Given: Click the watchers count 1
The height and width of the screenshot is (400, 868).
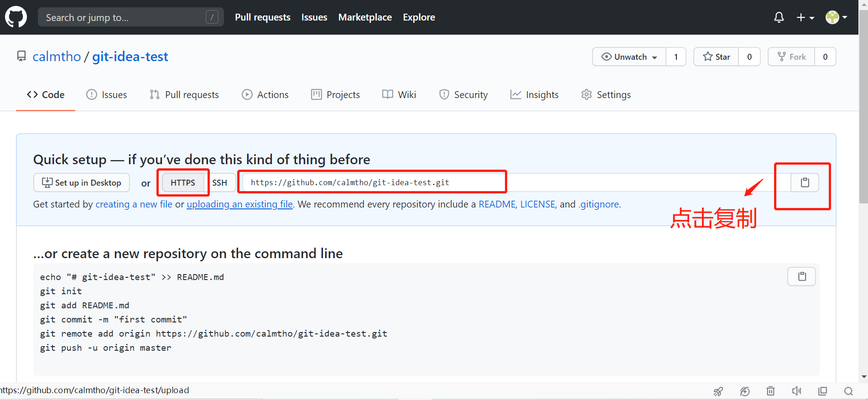Looking at the screenshot, I should [x=676, y=57].
